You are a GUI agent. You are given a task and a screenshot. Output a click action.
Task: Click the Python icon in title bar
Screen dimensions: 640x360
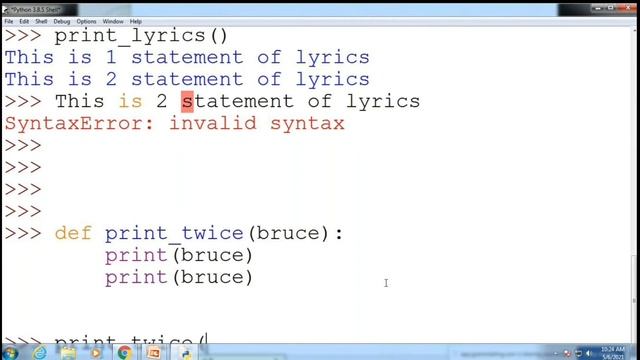[x=5, y=9]
